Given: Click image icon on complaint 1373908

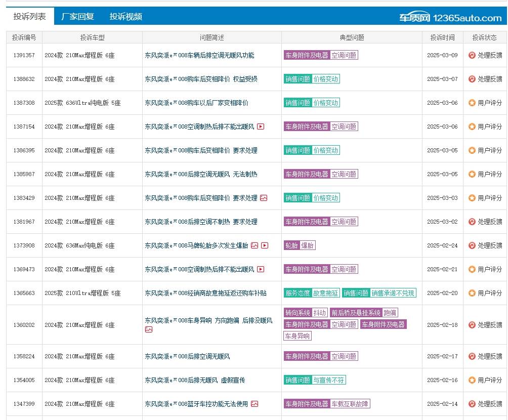Looking at the screenshot, I should click(x=255, y=245).
